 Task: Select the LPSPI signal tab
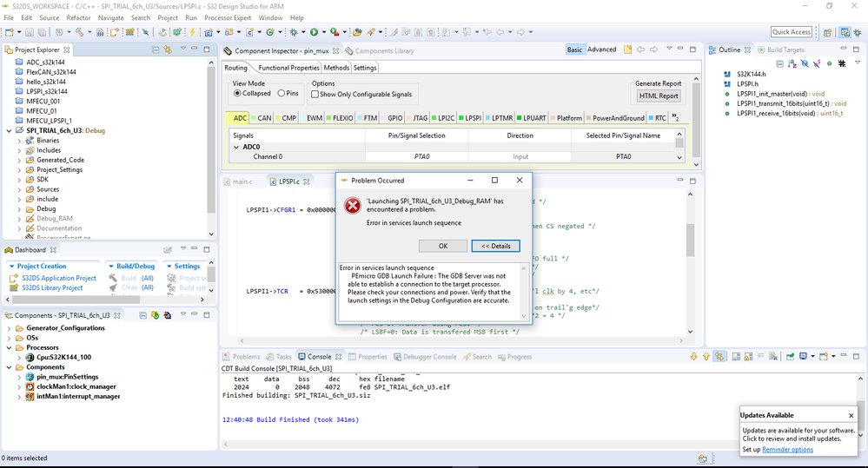coord(470,118)
